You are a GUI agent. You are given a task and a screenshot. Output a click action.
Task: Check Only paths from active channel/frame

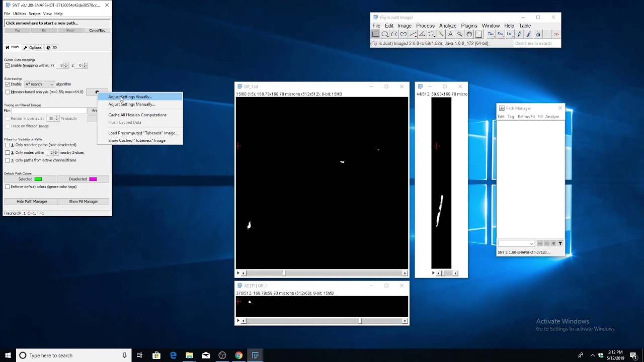[x=7, y=160]
